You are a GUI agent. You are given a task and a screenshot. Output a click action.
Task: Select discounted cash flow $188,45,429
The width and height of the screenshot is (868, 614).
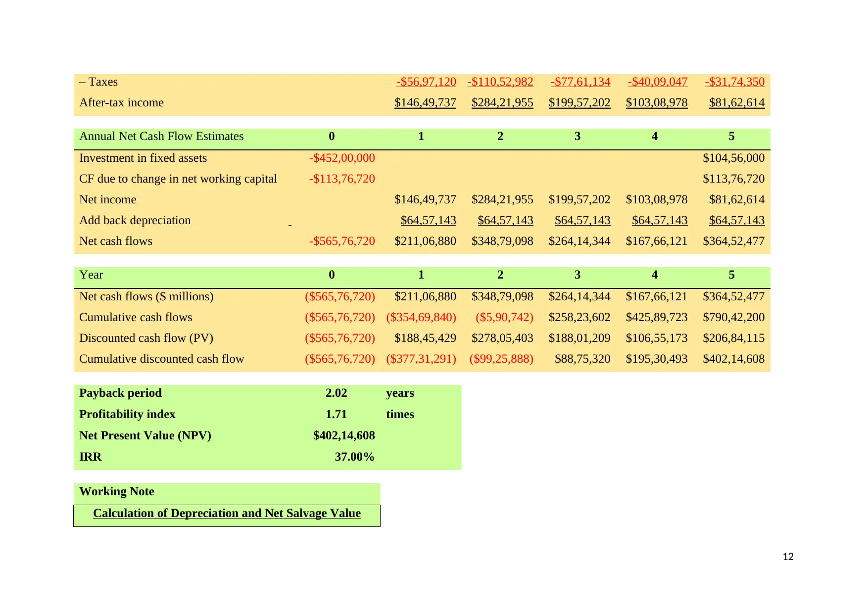click(x=425, y=338)
